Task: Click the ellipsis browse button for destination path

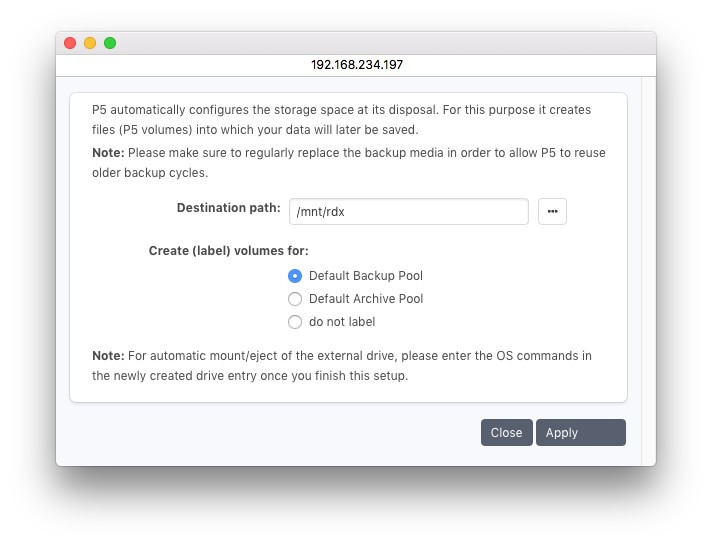Action: (552, 212)
